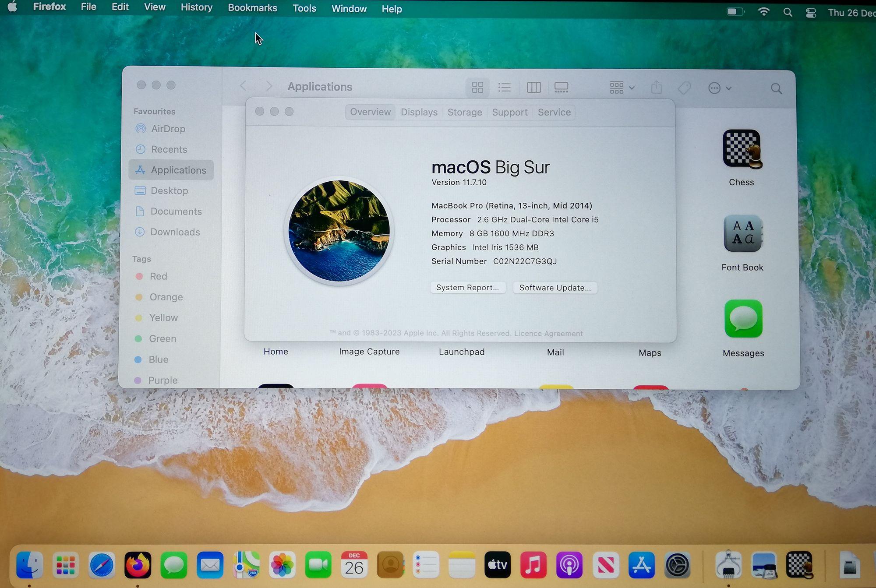Screen dimensions: 876x588
Task: Open Spotlight search in menu bar
Action: [x=788, y=12]
